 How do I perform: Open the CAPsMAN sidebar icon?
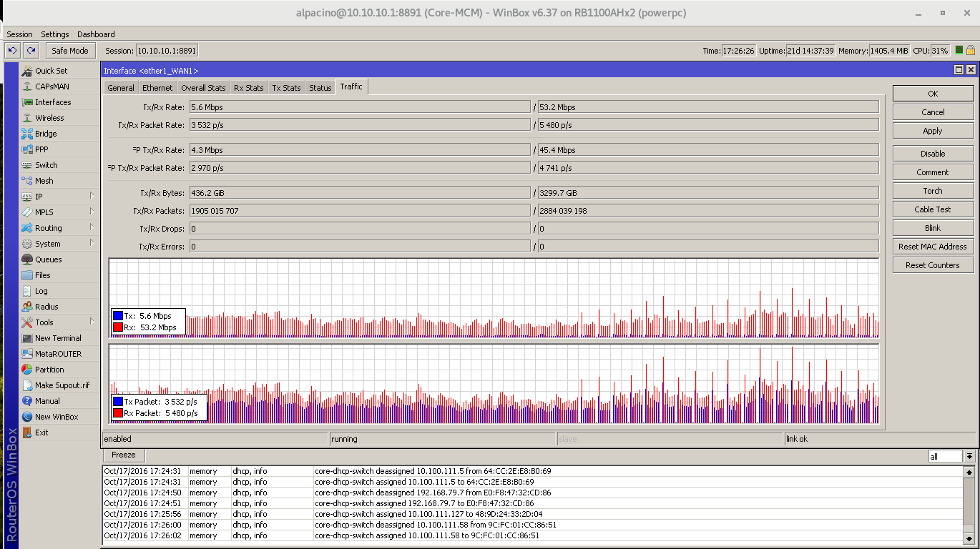pos(27,86)
